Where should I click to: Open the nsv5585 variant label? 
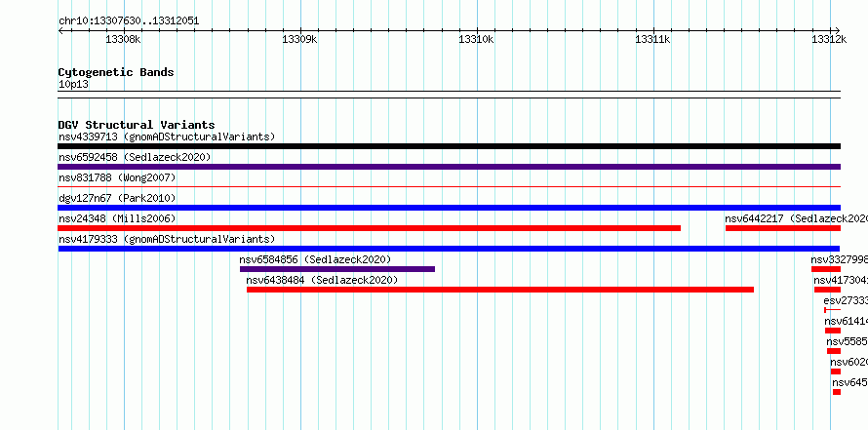point(847,341)
